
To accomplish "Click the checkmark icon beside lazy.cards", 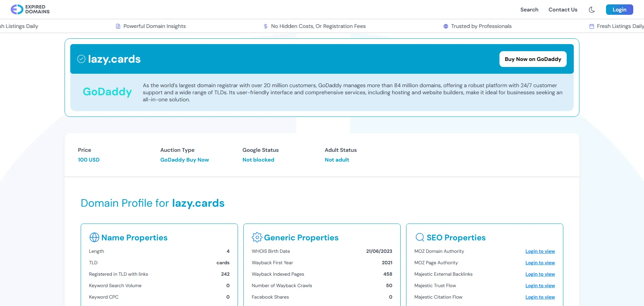I will (81, 59).
